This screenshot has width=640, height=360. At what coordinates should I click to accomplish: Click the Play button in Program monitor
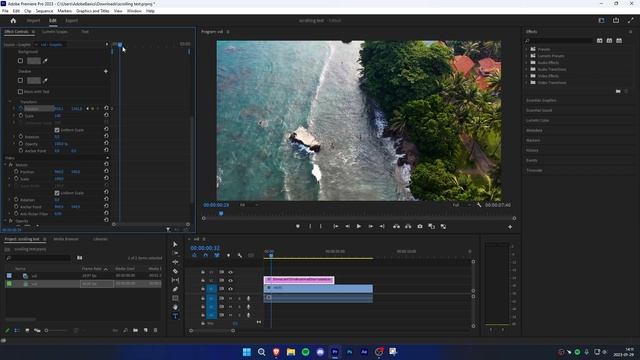359,227
